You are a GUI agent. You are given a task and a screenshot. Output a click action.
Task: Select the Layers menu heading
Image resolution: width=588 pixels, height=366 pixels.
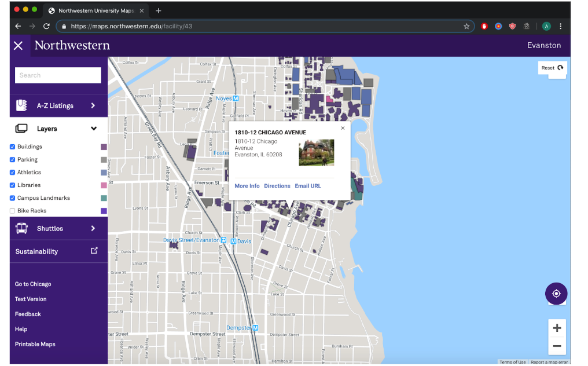[x=59, y=129]
